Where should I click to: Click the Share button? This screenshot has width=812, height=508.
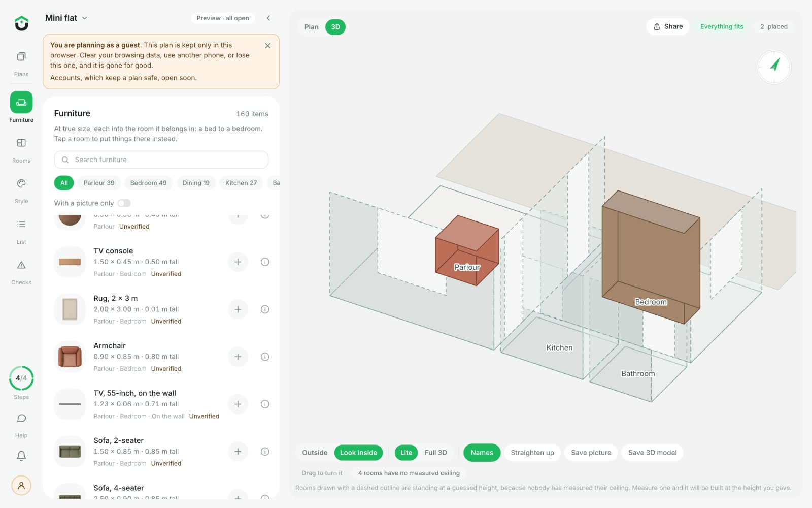pyautogui.click(x=668, y=27)
